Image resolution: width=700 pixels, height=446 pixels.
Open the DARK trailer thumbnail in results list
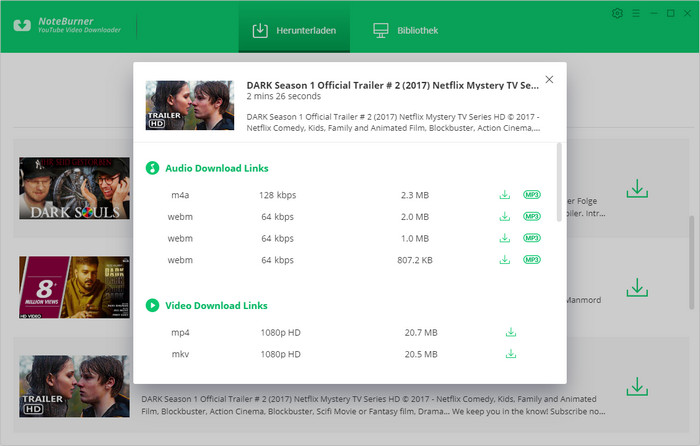click(75, 386)
